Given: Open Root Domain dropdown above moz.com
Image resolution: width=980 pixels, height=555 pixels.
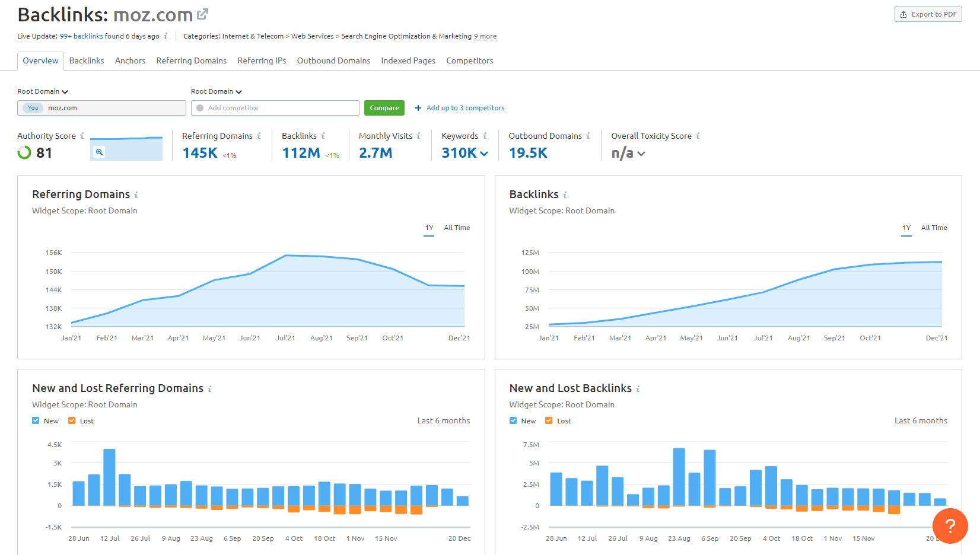Looking at the screenshot, I should tap(43, 91).
